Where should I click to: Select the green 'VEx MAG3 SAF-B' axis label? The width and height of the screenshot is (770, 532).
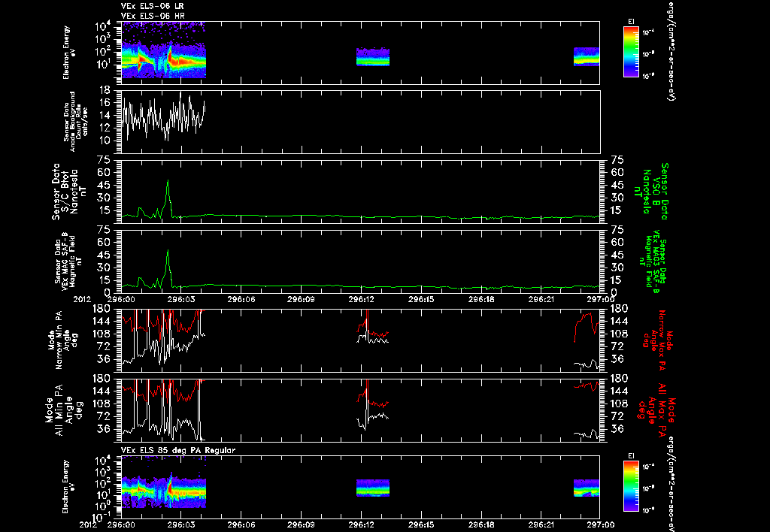(x=653, y=261)
